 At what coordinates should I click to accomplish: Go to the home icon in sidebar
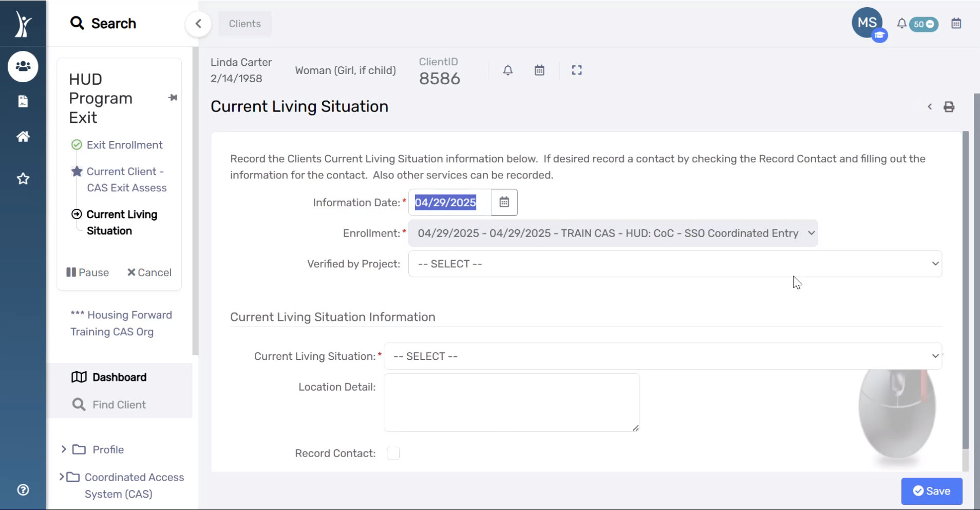point(23,136)
